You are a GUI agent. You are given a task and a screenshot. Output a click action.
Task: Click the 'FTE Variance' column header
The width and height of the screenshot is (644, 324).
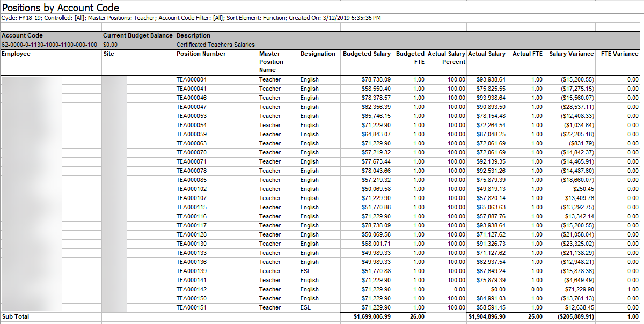pos(620,54)
